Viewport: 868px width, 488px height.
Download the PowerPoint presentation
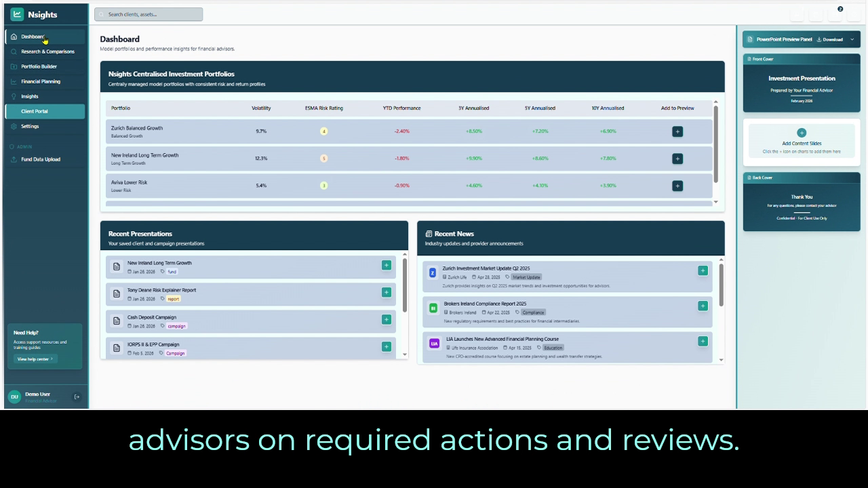[830, 39]
